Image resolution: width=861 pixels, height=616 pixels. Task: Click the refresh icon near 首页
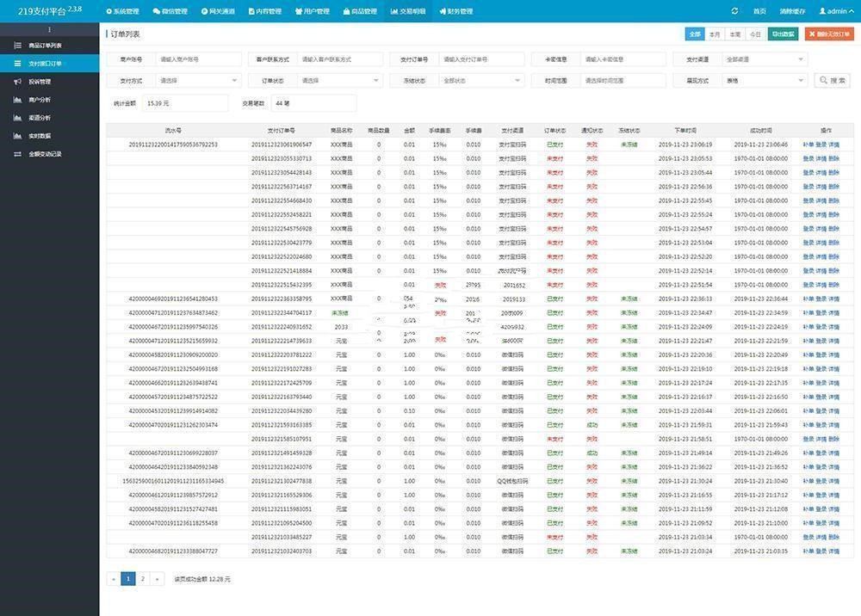(x=734, y=11)
